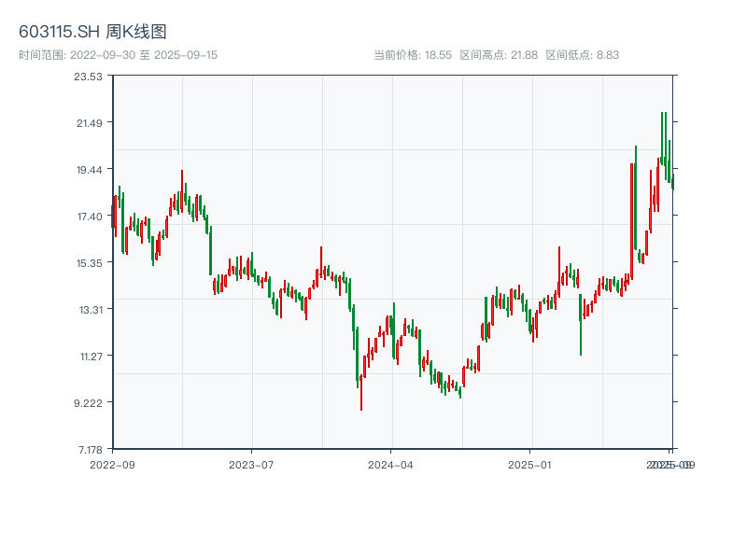Select the 2024-04 date axis label
The height and width of the screenshot is (560, 747).
[x=391, y=464]
